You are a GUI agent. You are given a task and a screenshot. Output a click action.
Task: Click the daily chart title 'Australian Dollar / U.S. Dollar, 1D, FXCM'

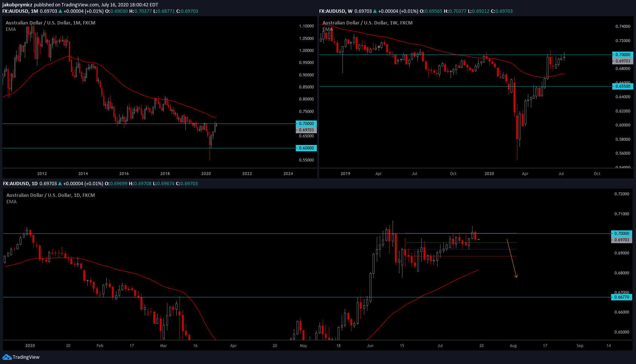pyautogui.click(x=50, y=195)
